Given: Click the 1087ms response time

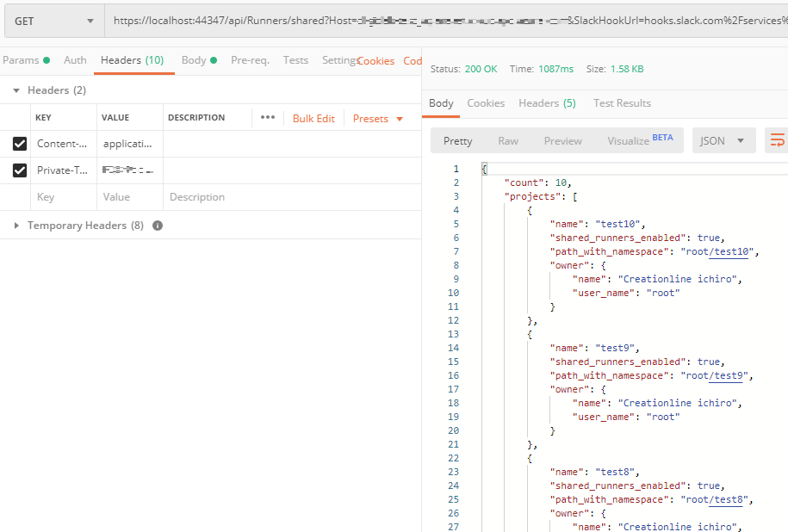Looking at the screenshot, I should pos(555,69).
